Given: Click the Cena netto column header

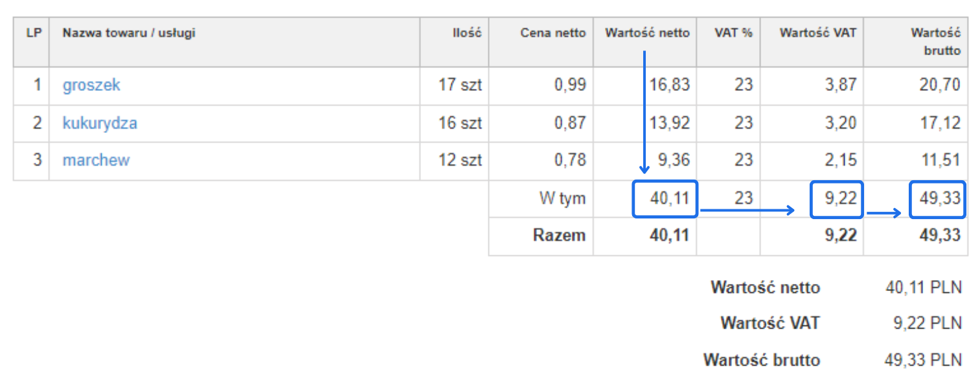Looking at the screenshot, I should point(553,33).
